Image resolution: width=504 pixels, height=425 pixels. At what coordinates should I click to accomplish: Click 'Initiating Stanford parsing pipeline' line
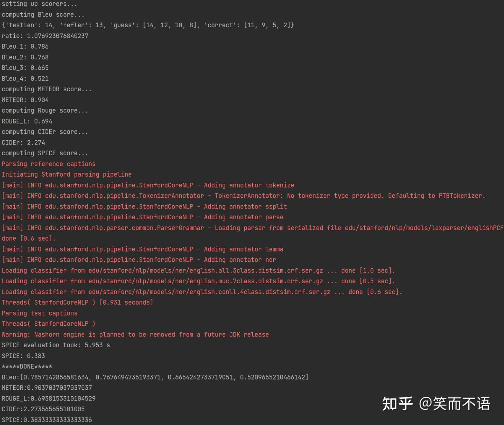[x=67, y=175]
